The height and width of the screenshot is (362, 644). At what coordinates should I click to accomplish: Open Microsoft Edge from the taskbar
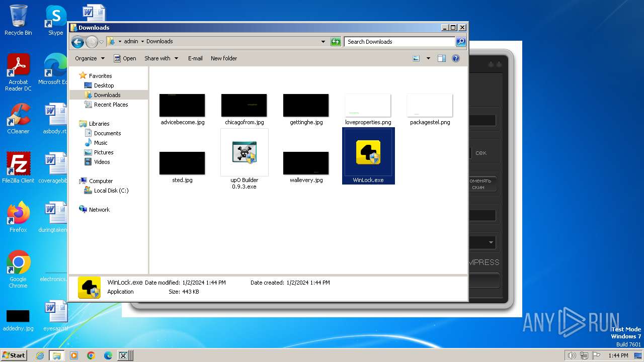(108, 355)
